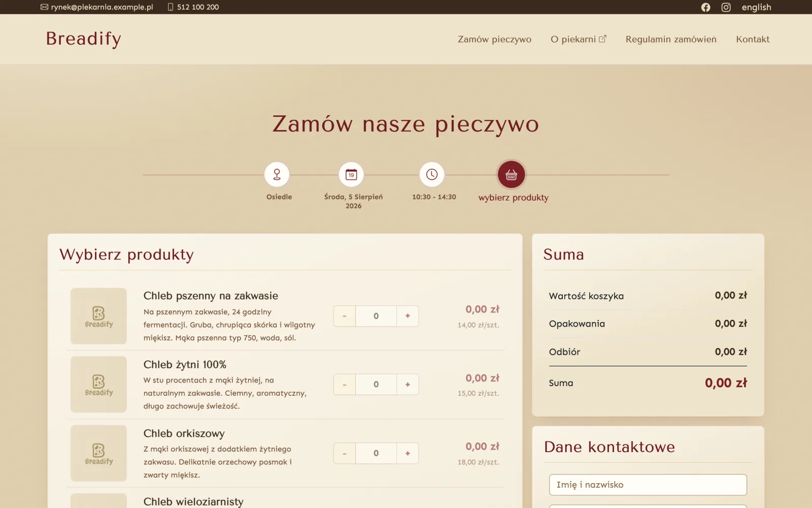812x508 pixels.
Task: Click the Breadify logo
Action: (84, 39)
